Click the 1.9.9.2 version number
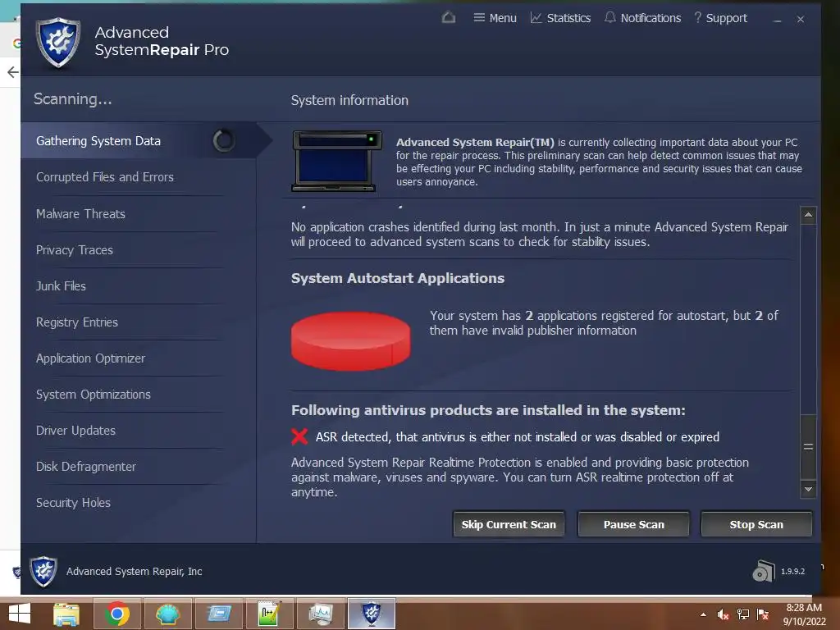Viewport: 840px width, 630px height. [792, 572]
